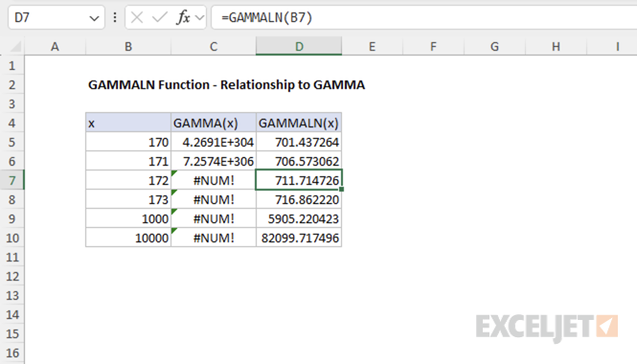Select the #NUM! cell in row 10
The height and width of the screenshot is (364, 637).
pos(214,238)
